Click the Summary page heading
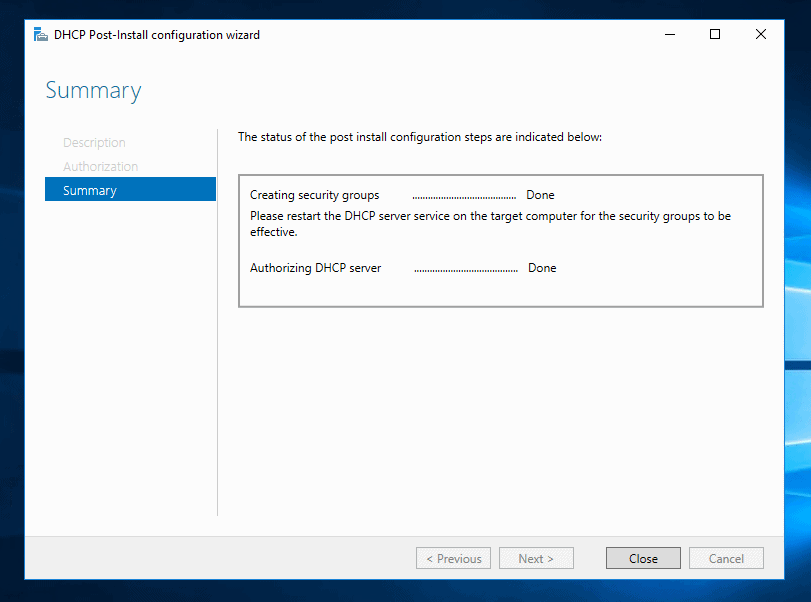The height and width of the screenshot is (602, 811). tap(93, 90)
